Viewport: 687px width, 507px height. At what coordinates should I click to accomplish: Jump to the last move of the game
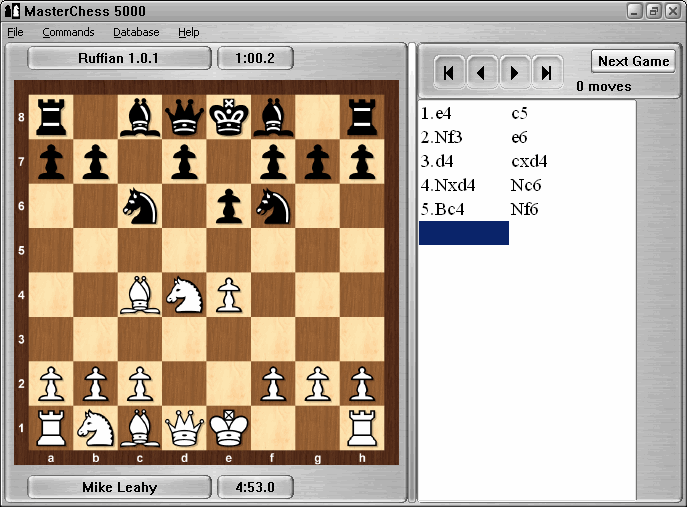[546, 72]
